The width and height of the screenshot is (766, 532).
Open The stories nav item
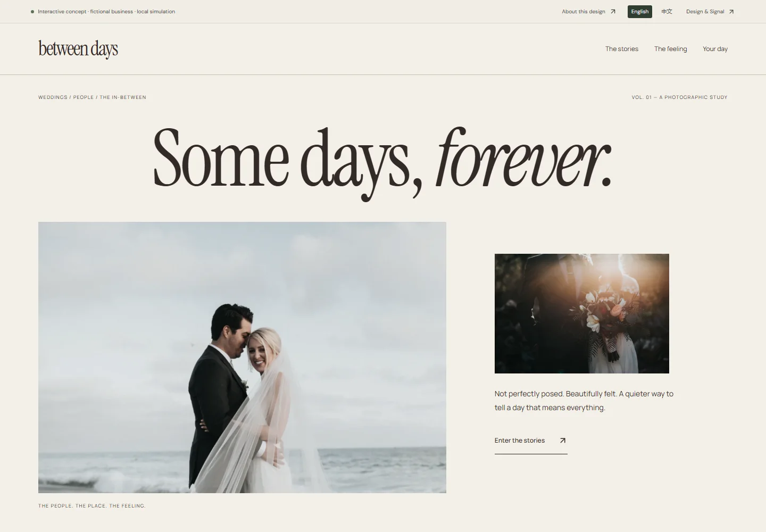tap(622, 49)
